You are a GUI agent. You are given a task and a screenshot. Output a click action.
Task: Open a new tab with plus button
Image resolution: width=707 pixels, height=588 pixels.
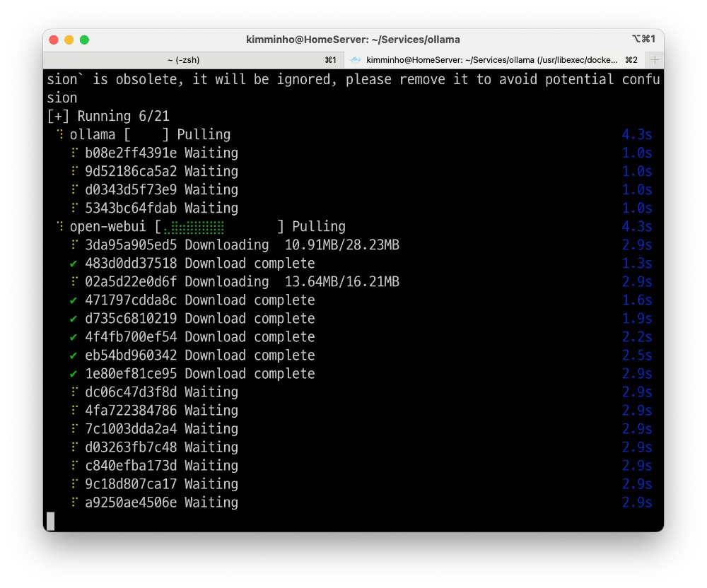(x=654, y=60)
